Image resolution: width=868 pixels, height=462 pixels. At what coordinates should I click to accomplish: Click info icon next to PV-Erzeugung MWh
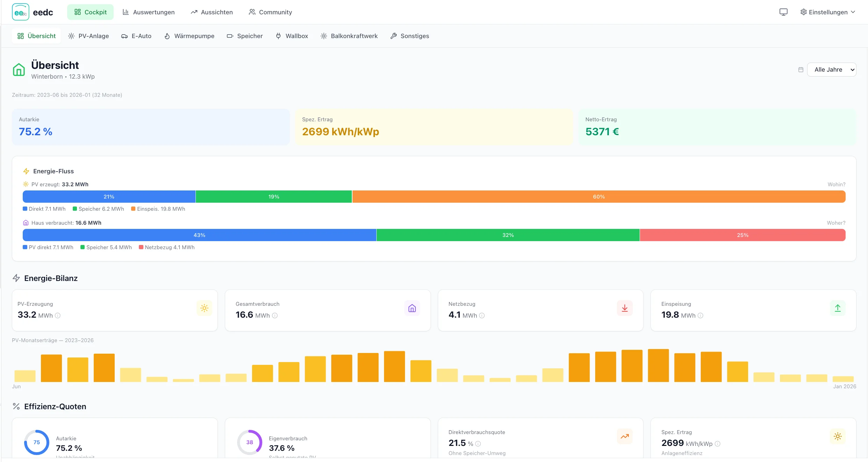(x=58, y=316)
